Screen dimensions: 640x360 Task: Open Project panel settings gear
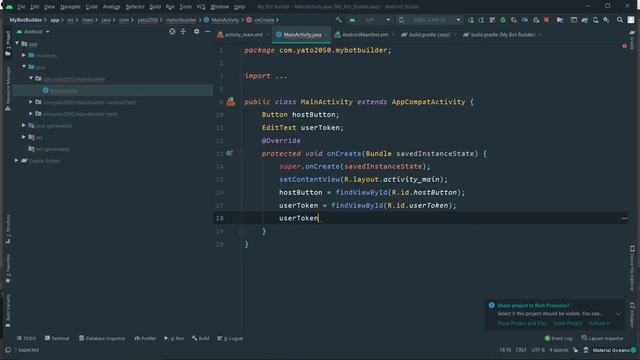click(x=197, y=31)
